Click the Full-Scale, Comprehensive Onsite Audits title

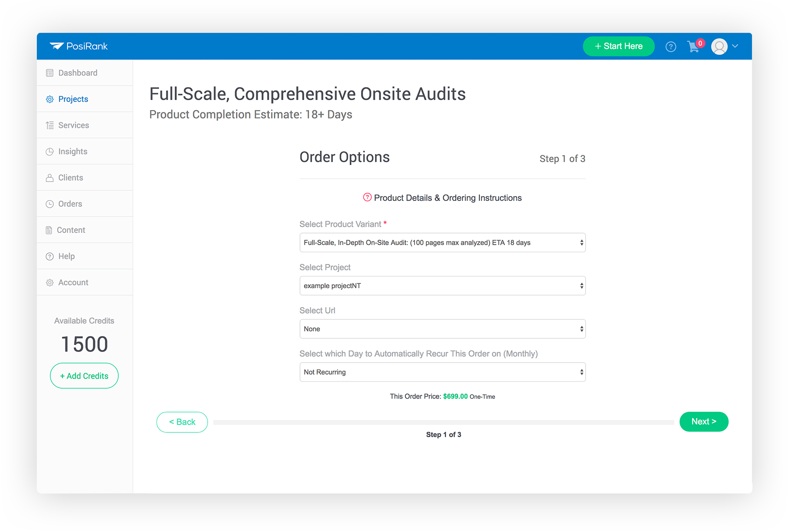[x=308, y=94]
